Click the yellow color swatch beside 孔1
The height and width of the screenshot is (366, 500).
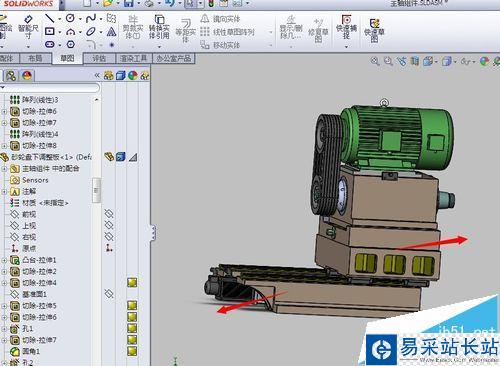coord(132,328)
